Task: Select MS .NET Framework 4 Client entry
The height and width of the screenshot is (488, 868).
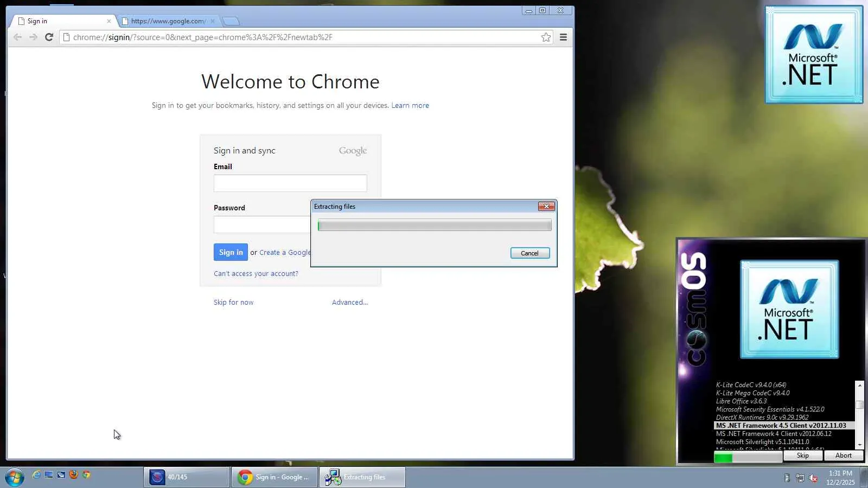Action: point(774,434)
